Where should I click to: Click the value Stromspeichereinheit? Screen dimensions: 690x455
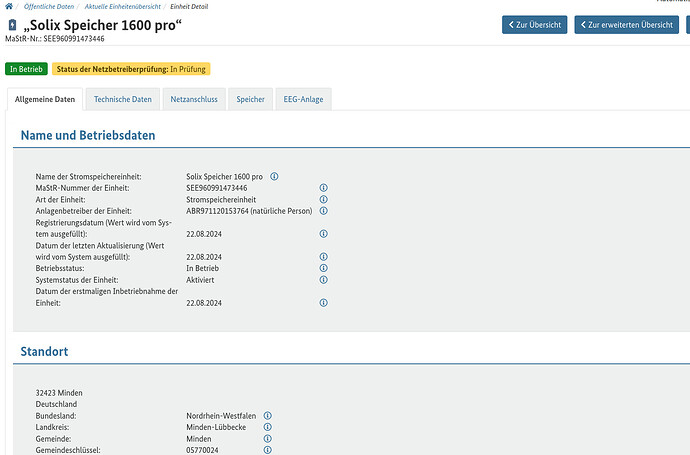(x=221, y=199)
